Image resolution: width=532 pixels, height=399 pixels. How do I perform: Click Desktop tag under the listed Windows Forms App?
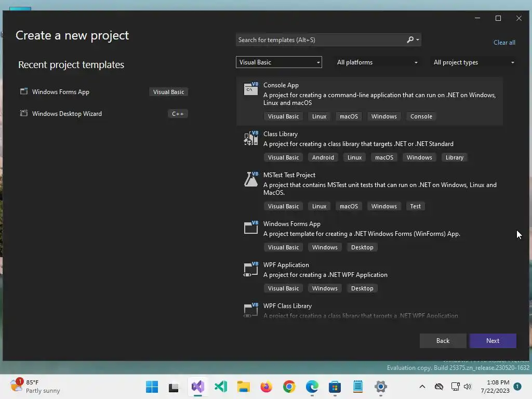[362, 247]
